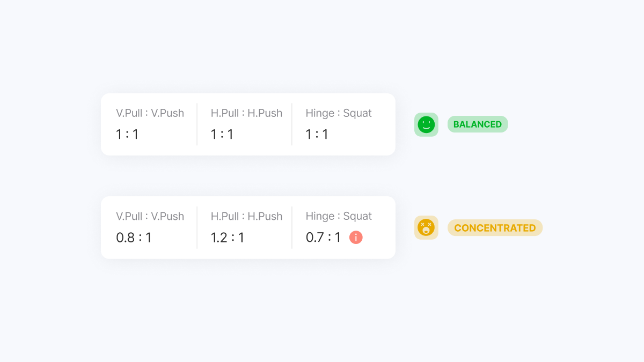Image resolution: width=644 pixels, height=362 pixels.
Task: Click divider between H.Pull and Hinge in balanced card
Action: point(292,124)
